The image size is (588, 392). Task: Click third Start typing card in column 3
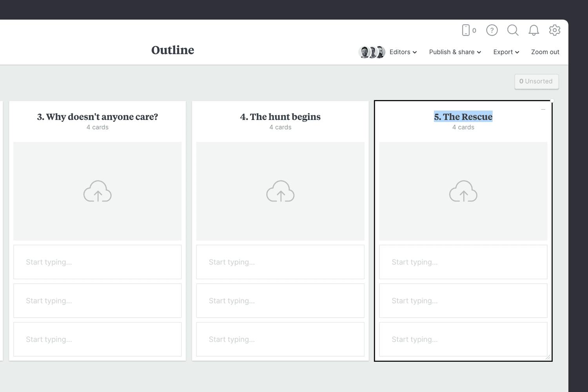pos(98,339)
